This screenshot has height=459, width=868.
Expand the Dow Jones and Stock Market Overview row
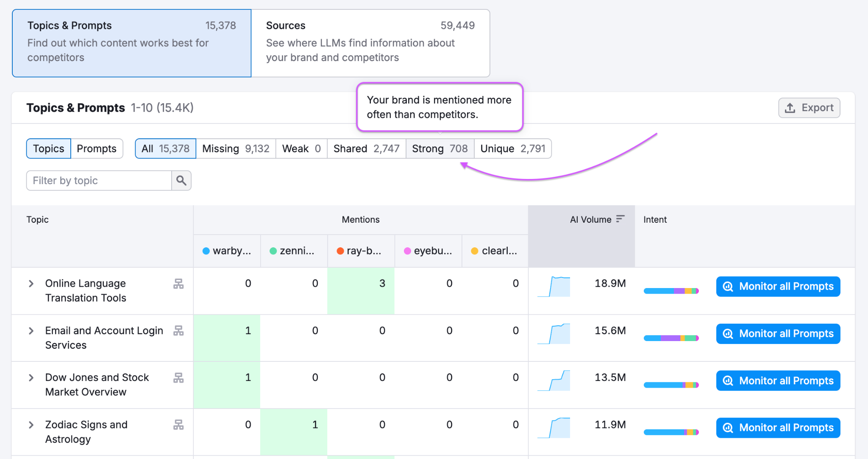tap(30, 378)
